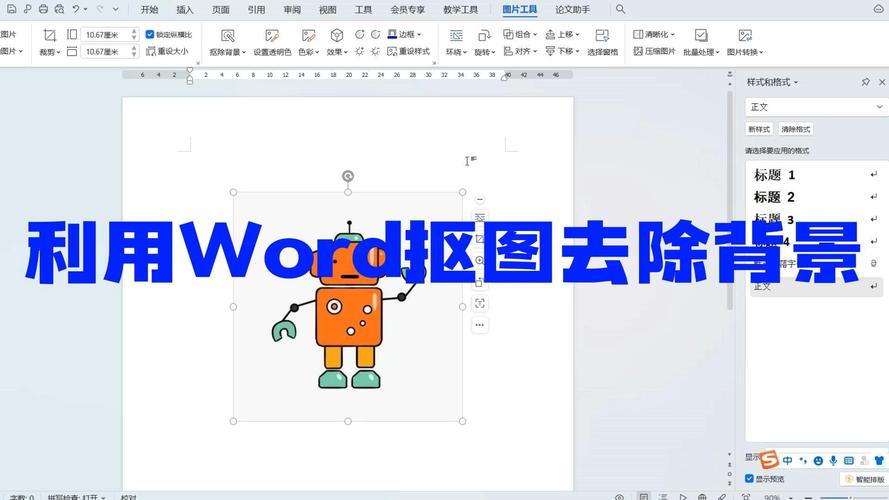The width and height of the screenshot is (889, 500).
Task: Undo the last action
Action: (x=75, y=9)
